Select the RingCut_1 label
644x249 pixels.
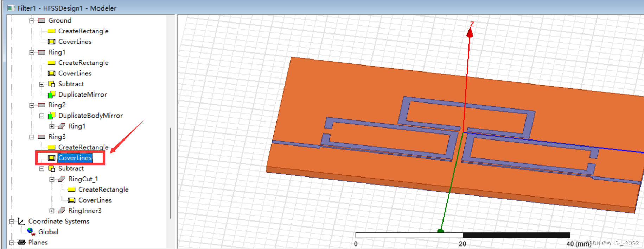(x=83, y=179)
